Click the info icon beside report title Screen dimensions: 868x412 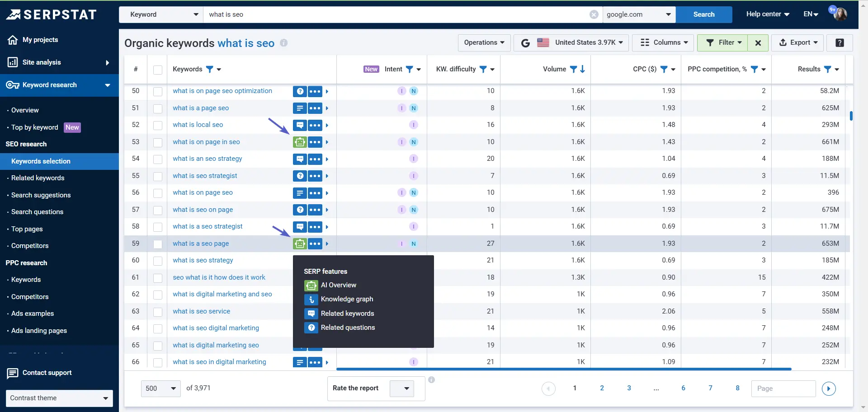pos(283,43)
